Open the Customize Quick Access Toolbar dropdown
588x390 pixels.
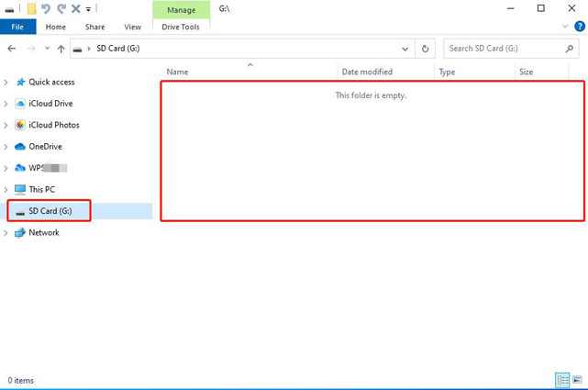(x=88, y=9)
